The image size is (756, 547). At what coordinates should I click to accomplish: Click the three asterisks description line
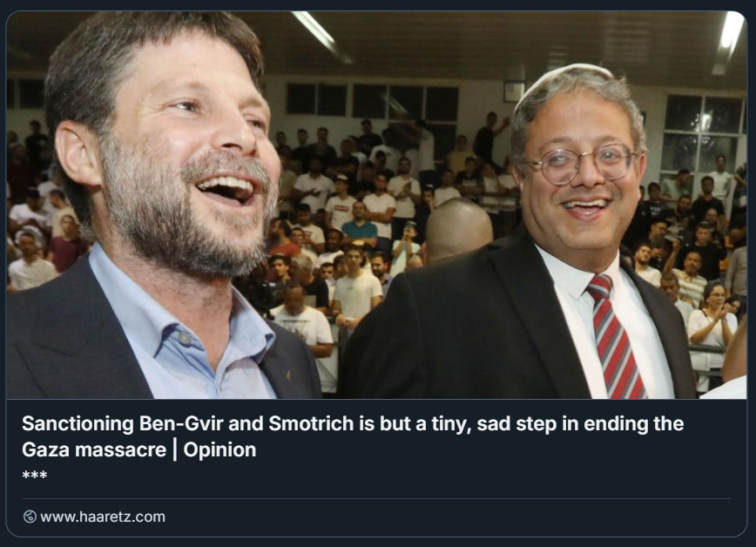tap(34, 476)
